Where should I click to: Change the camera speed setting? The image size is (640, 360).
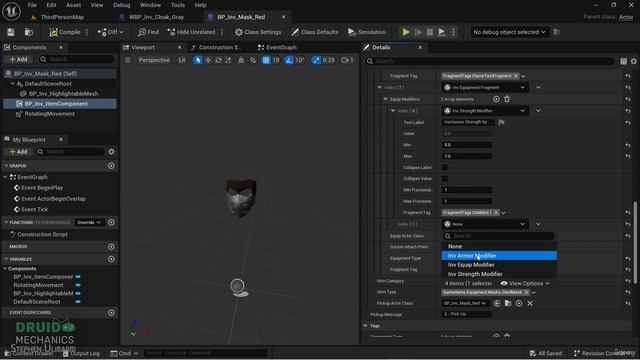pyautogui.click(x=347, y=60)
